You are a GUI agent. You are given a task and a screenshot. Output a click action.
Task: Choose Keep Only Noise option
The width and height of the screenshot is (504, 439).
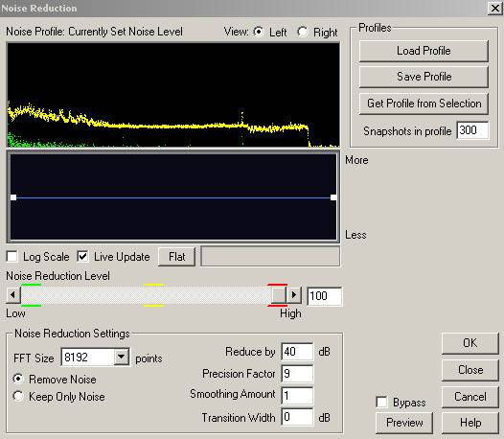pyautogui.click(x=18, y=396)
